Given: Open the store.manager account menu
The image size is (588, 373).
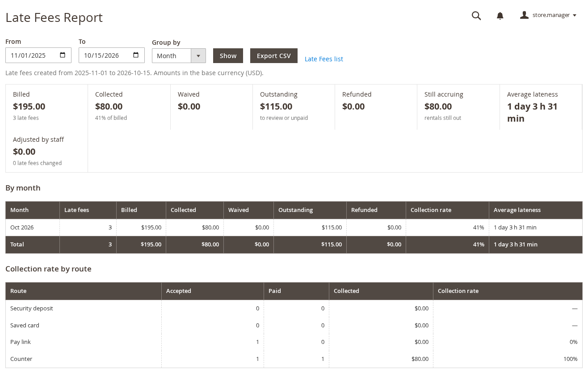Looking at the screenshot, I should (548, 15).
